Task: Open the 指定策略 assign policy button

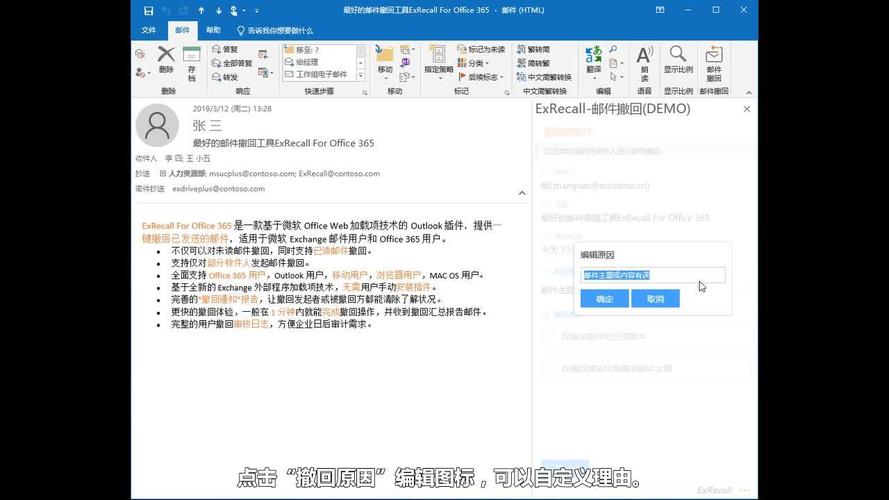Action: (x=438, y=62)
